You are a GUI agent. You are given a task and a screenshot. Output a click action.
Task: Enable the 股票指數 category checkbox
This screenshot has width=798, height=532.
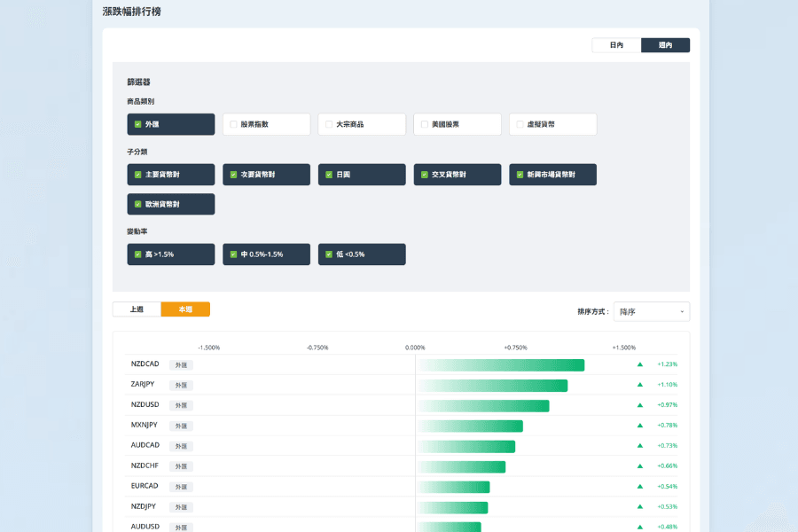[233, 124]
